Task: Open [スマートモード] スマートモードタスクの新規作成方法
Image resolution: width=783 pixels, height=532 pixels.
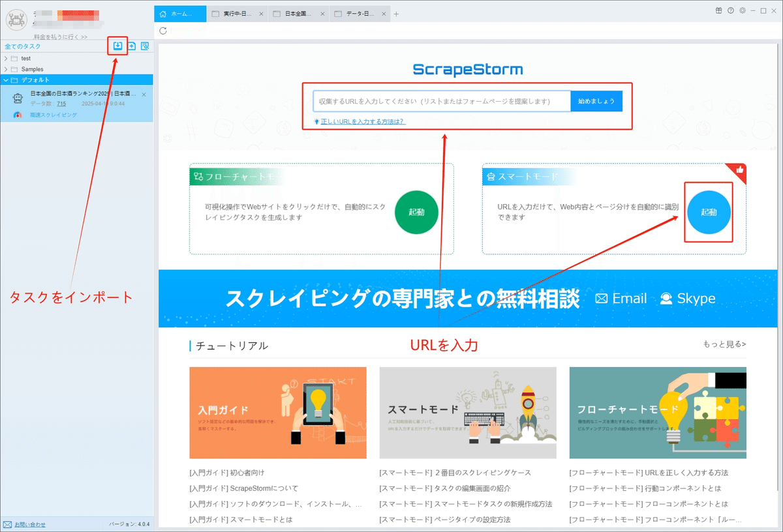Action: [466, 504]
